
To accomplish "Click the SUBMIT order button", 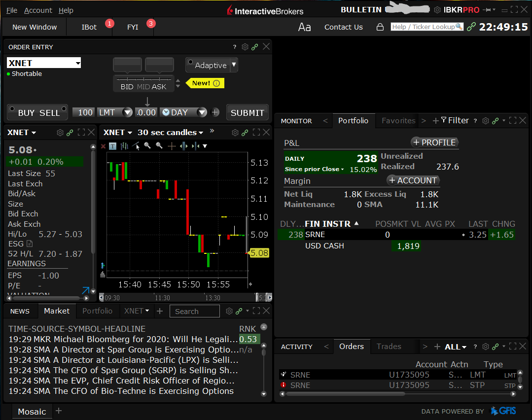I will coord(248,112).
